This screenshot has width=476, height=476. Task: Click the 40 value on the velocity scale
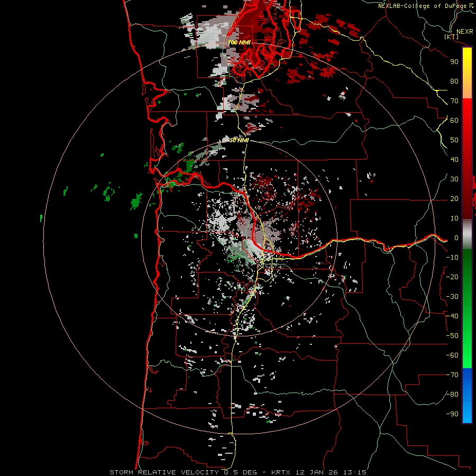click(x=454, y=160)
